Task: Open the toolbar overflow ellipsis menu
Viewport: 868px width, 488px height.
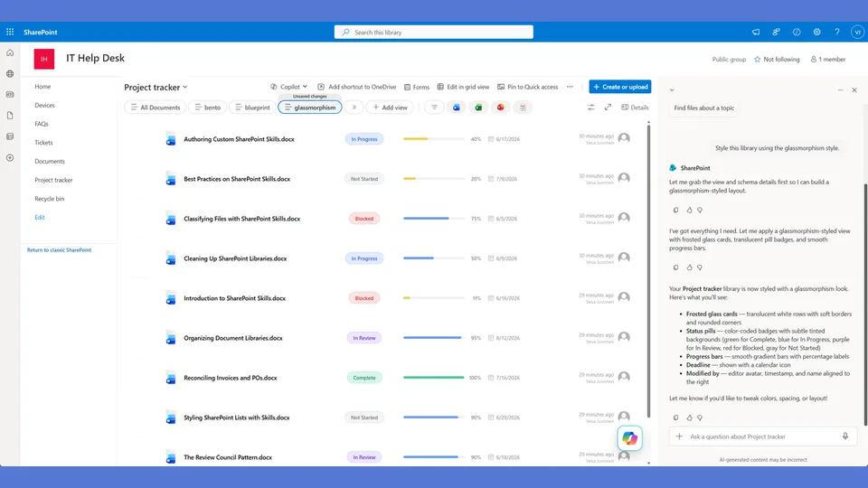Action: (x=570, y=87)
